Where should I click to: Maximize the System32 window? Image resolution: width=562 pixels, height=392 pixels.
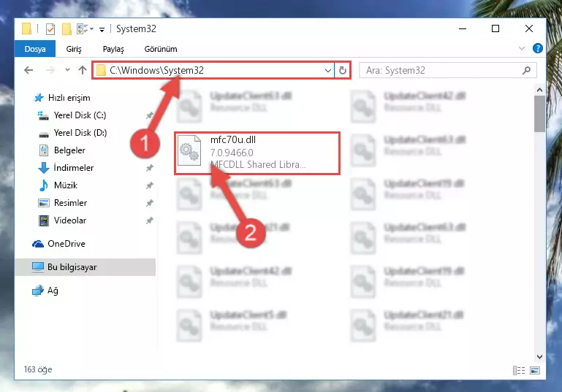click(495, 28)
